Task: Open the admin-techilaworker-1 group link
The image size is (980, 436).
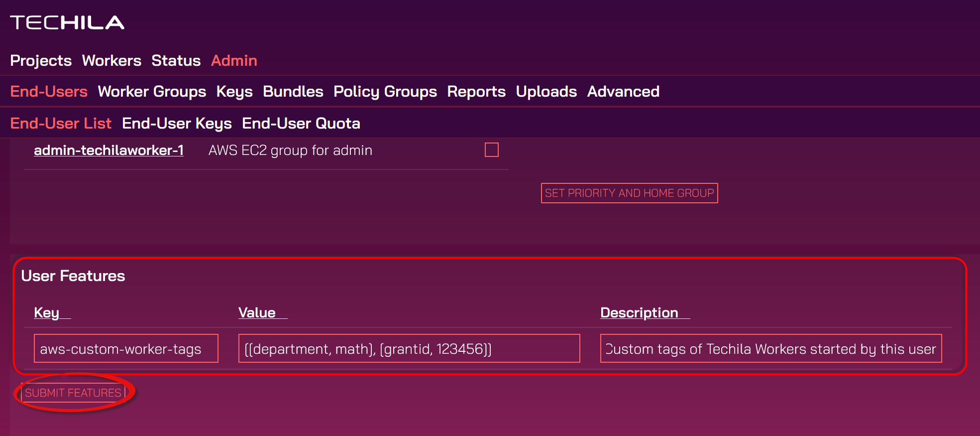Action: tap(109, 150)
